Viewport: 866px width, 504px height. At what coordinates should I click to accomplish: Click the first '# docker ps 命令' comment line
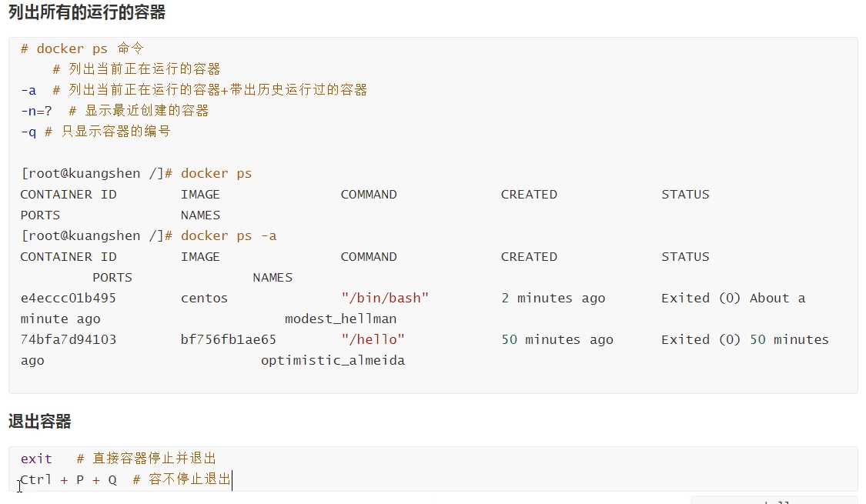(82, 48)
